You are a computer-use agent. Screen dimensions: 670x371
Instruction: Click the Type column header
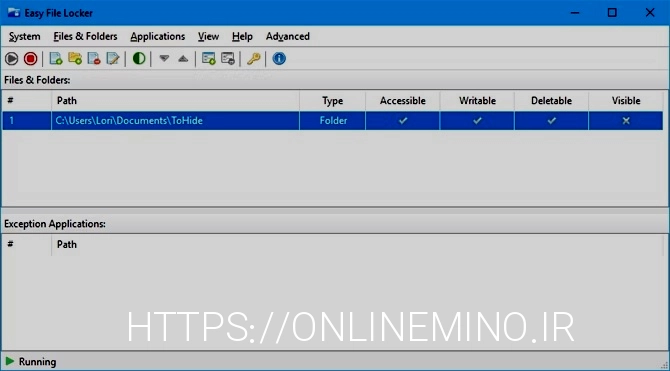tap(332, 101)
